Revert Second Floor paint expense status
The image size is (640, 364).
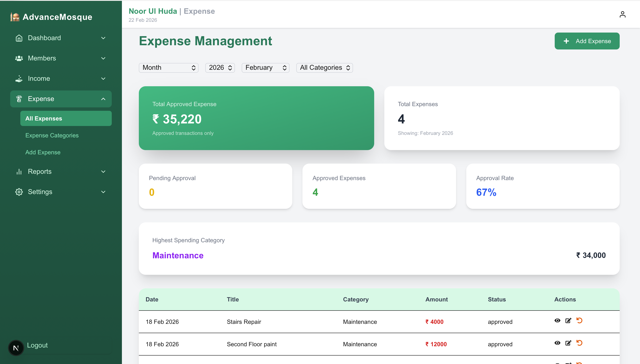pos(579,343)
